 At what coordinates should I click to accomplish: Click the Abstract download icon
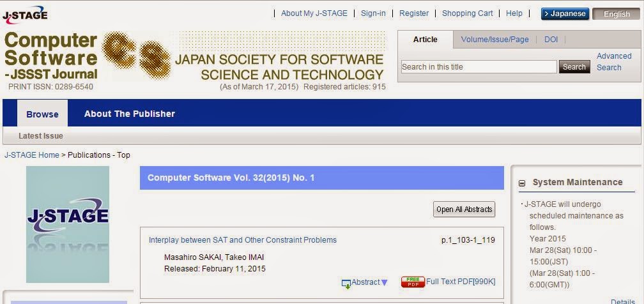click(x=346, y=284)
